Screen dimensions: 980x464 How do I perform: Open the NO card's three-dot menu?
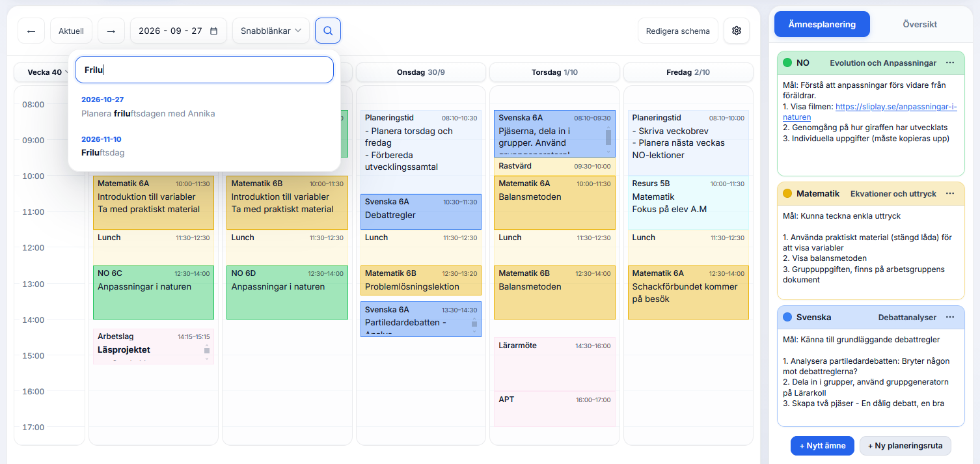[950, 62]
